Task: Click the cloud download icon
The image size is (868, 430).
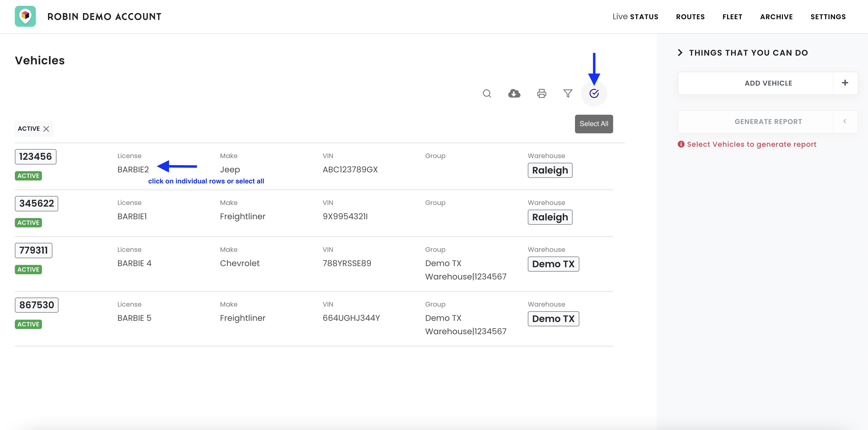Action: pyautogui.click(x=514, y=93)
